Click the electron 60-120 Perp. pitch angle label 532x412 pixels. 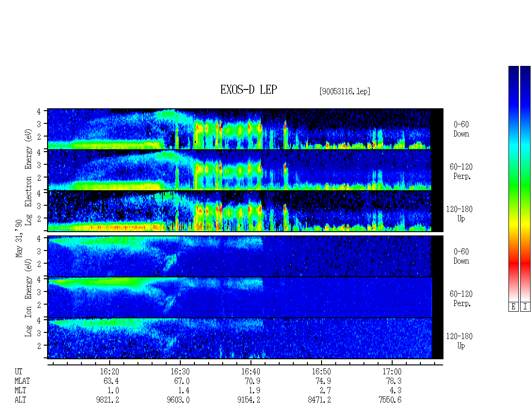click(461, 171)
